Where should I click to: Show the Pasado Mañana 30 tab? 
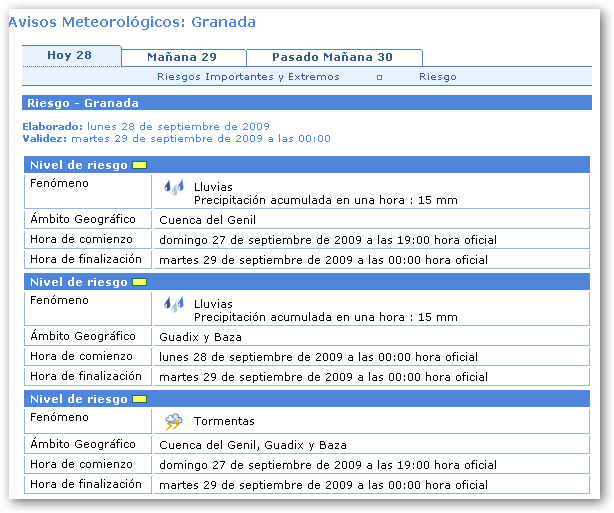tap(332, 57)
